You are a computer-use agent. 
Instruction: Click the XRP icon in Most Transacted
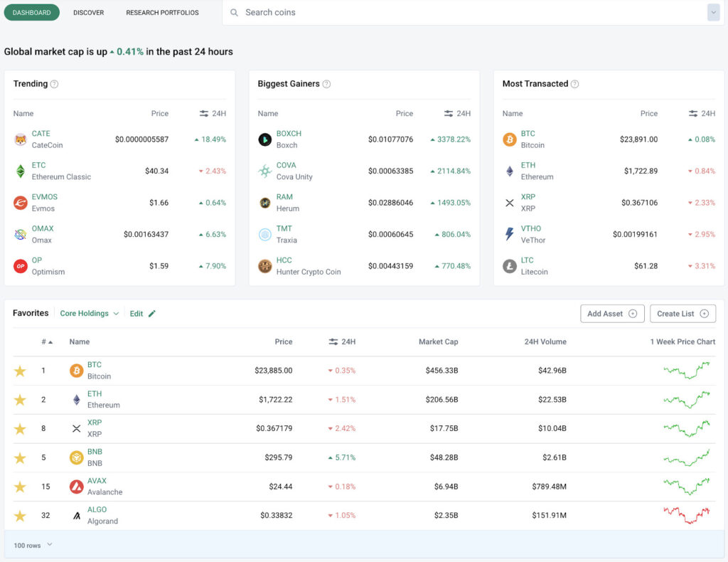point(509,202)
